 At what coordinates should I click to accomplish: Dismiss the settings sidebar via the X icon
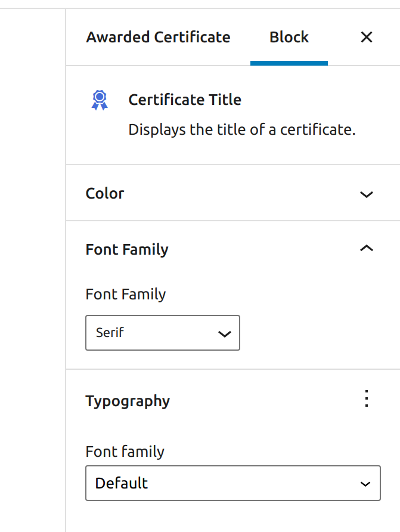pyautogui.click(x=366, y=37)
